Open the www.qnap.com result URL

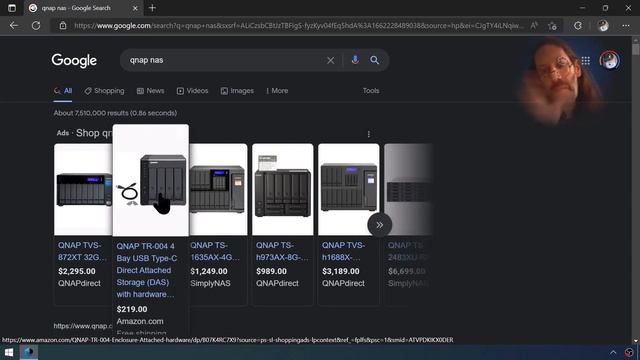coord(83,326)
